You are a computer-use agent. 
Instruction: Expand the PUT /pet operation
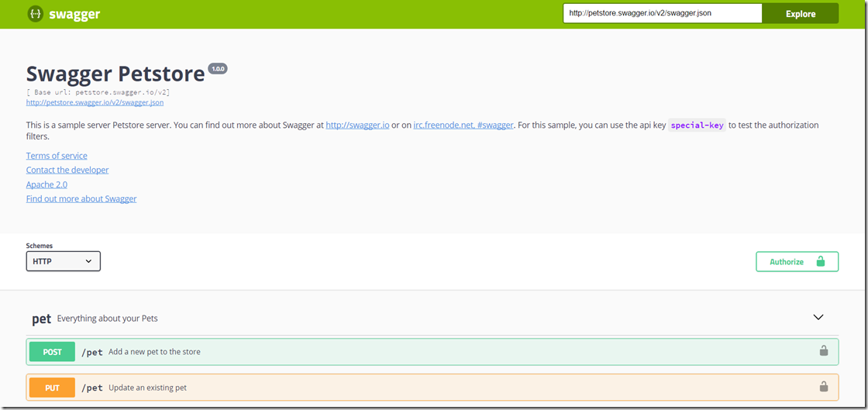click(x=432, y=388)
